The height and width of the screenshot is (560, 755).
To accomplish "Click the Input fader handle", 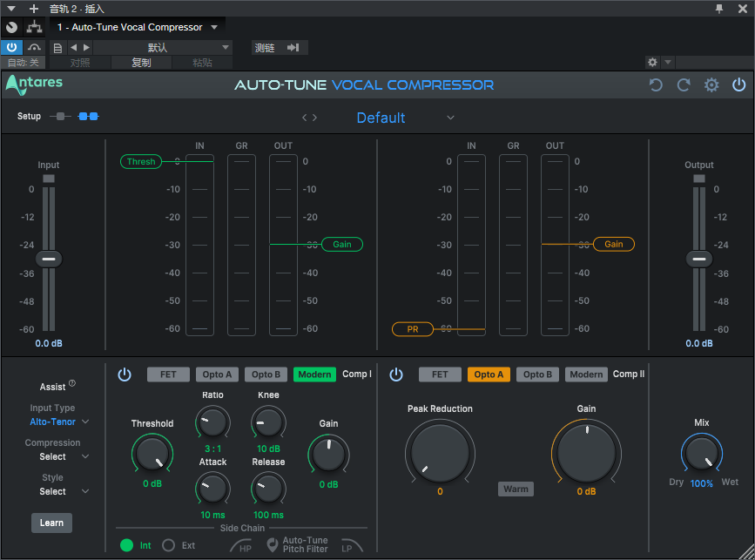I will tap(49, 259).
